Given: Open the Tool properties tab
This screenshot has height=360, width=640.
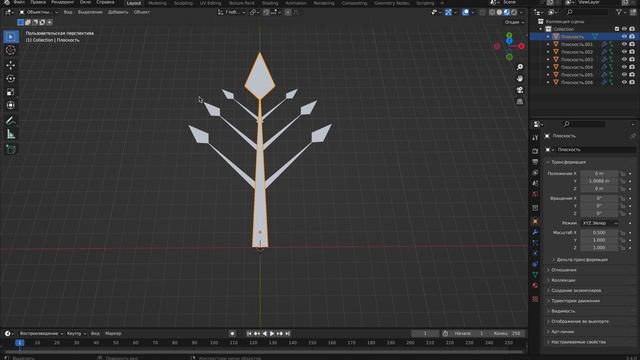Looking at the screenshot, I should 535,138.
